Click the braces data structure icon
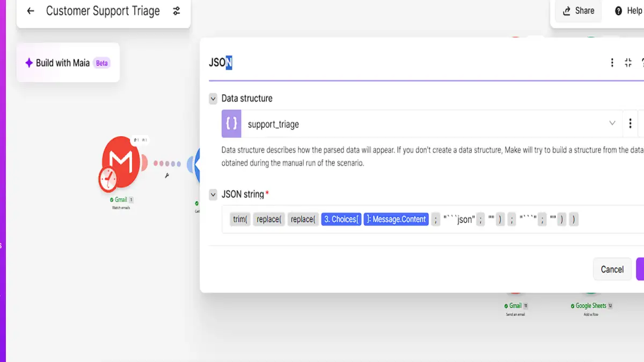The image size is (644, 362). tap(231, 124)
